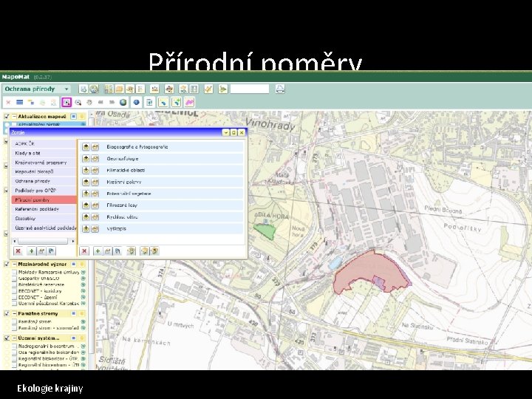Collapse the Aktualizace mapová group
532x399 pixels.
(15, 117)
